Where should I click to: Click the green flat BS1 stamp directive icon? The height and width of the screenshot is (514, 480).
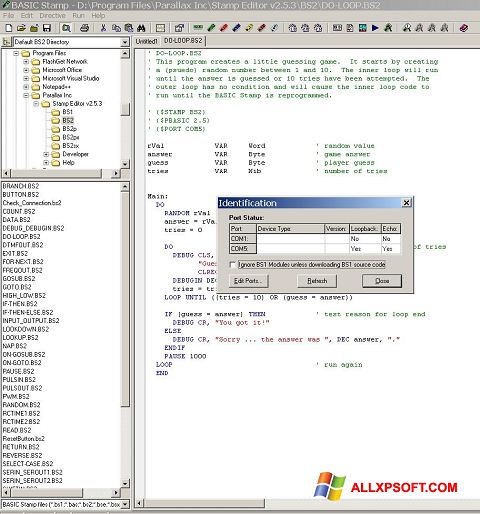(198, 28)
